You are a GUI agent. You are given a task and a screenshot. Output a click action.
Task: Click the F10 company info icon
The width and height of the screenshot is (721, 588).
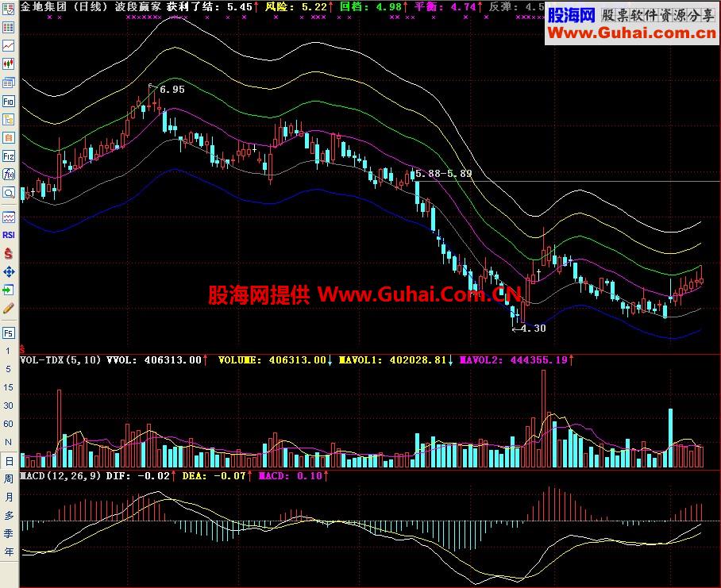click(8, 101)
